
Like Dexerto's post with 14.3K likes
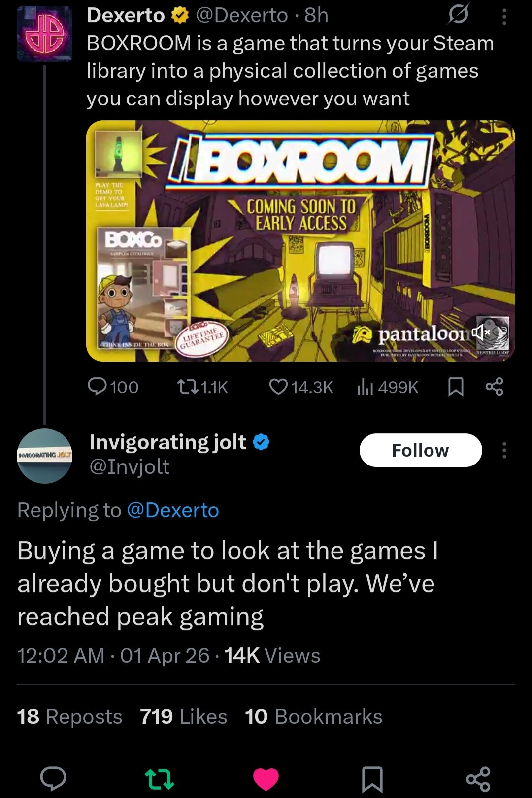tap(301, 387)
